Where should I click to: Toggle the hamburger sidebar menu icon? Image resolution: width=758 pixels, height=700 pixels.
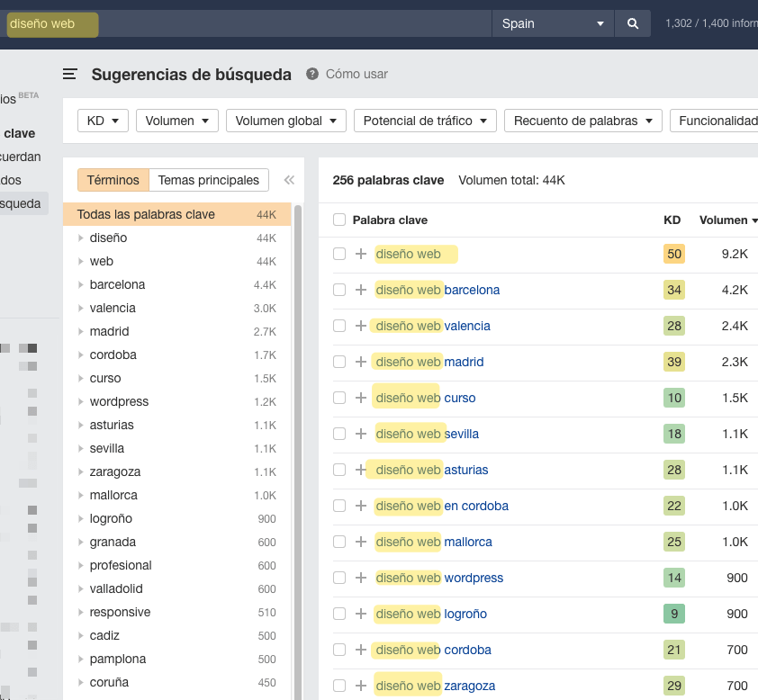[69, 75]
